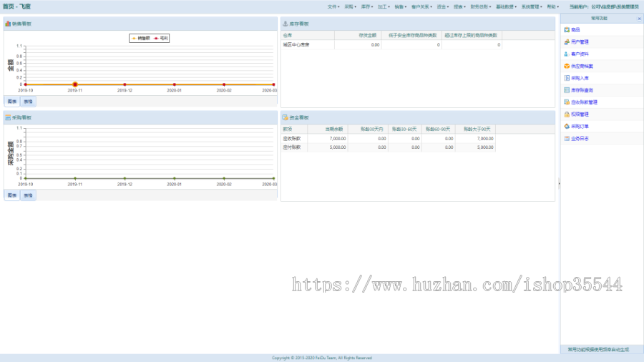Open the 供应商档案 shortcut icon

(x=567, y=66)
